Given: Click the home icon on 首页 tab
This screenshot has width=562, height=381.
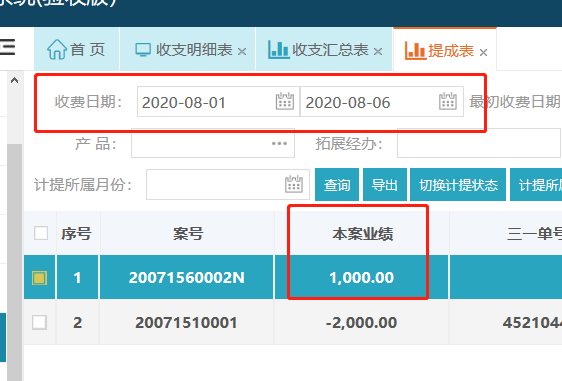Looking at the screenshot, I should click(x=57, y=49).
